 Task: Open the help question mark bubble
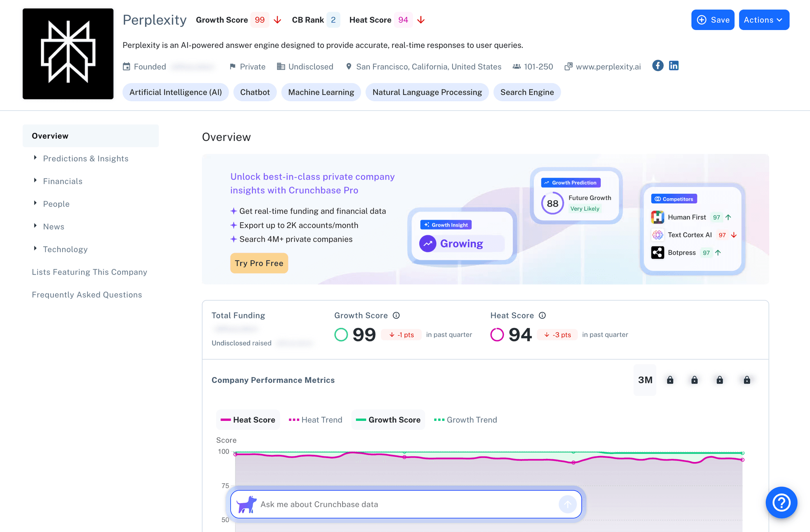pyautogui.click(x=781, y=502)
